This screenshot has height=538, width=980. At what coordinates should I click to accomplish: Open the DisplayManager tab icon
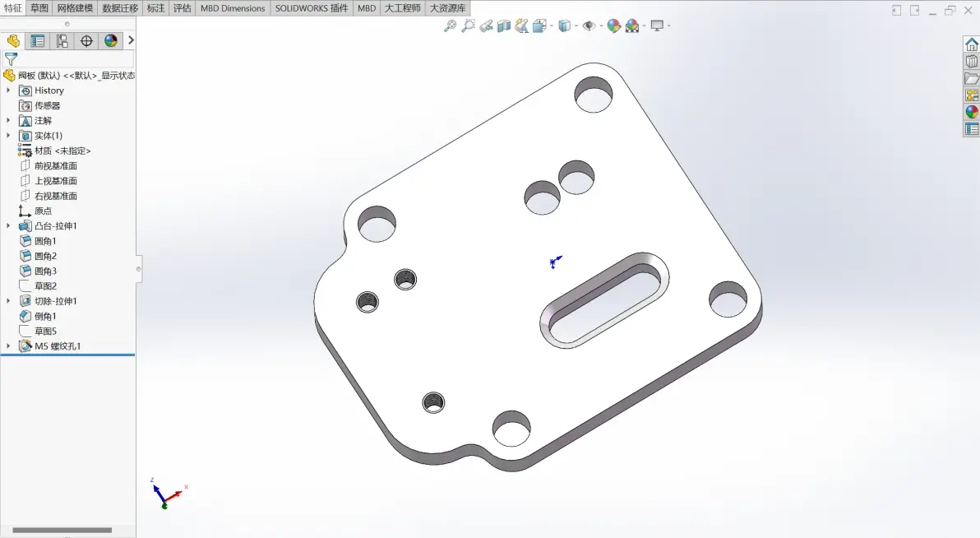[x=111, y=41]
